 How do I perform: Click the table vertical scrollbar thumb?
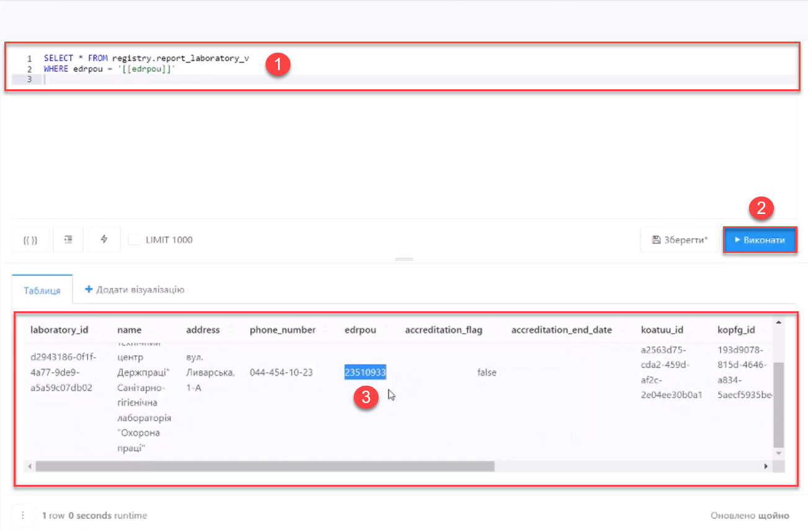click(779, 404)
